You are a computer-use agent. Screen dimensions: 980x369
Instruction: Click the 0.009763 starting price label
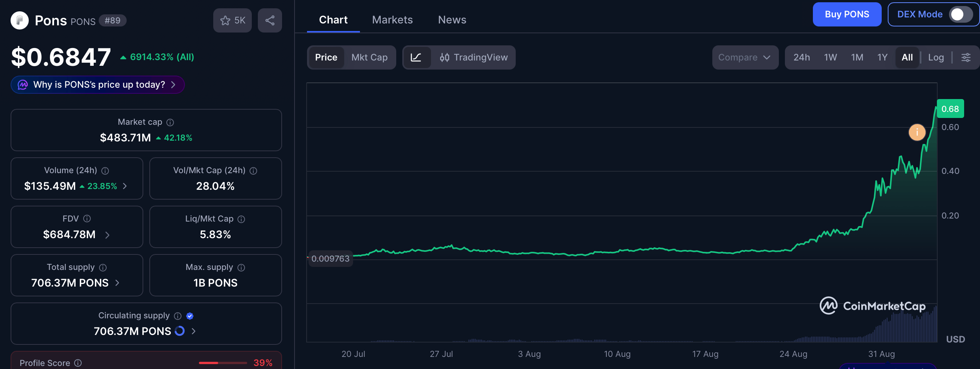point(330,259)
